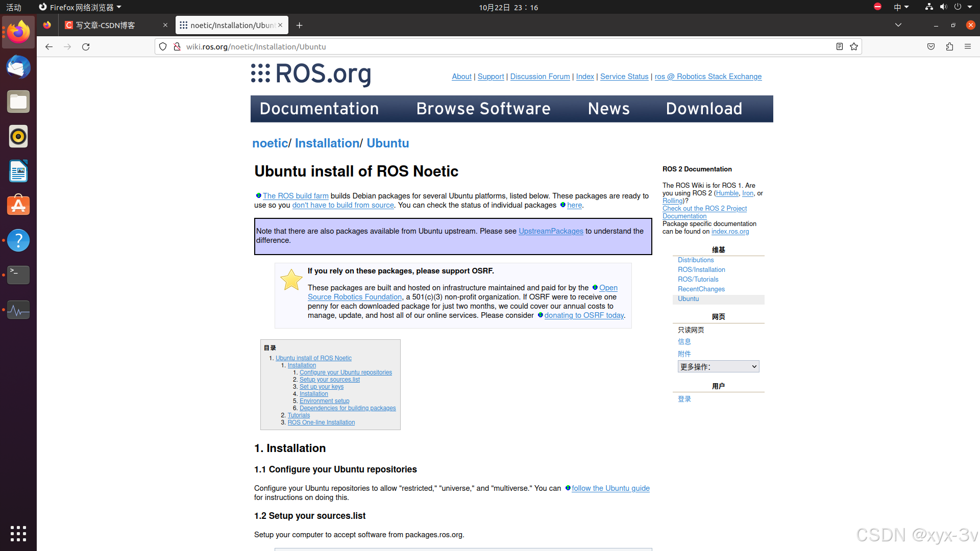This screenshot has height=551, width=980.
Task: Save page to Pocket
Action: click(x=931, y=46)
